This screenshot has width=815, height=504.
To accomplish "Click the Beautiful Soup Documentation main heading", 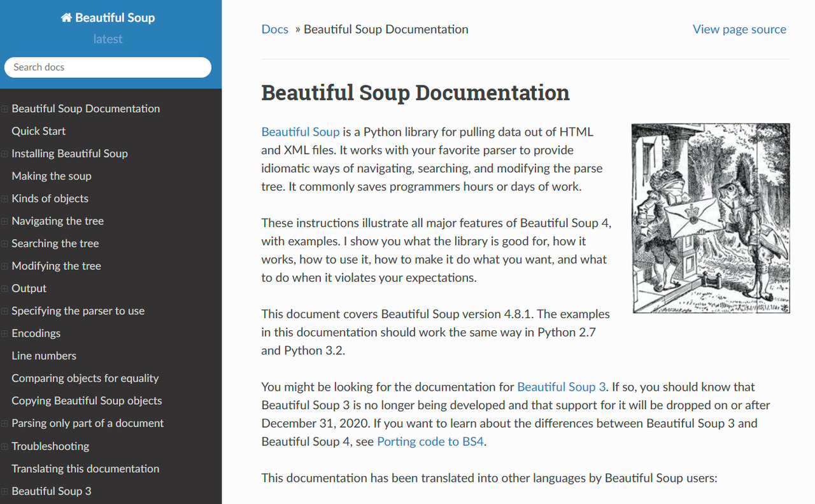I will pyautogui.click(x=415, y=93).
